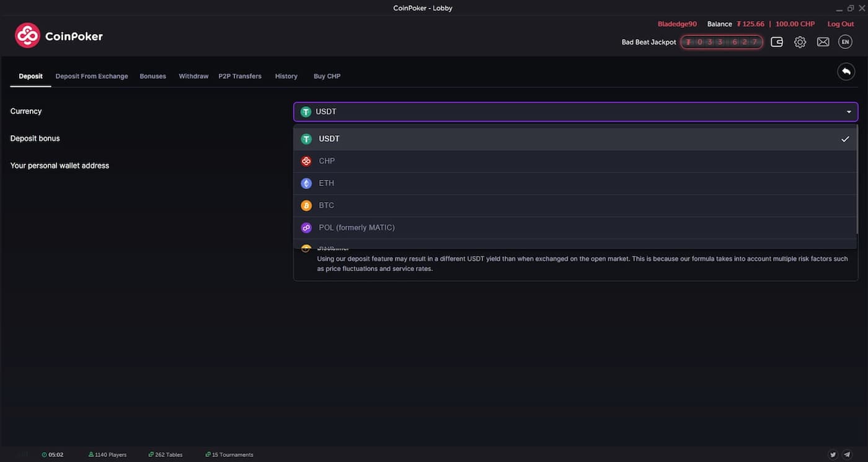868x462 pixels.
Task: Click the currency list scrollbar
Action: click(858, 180)
